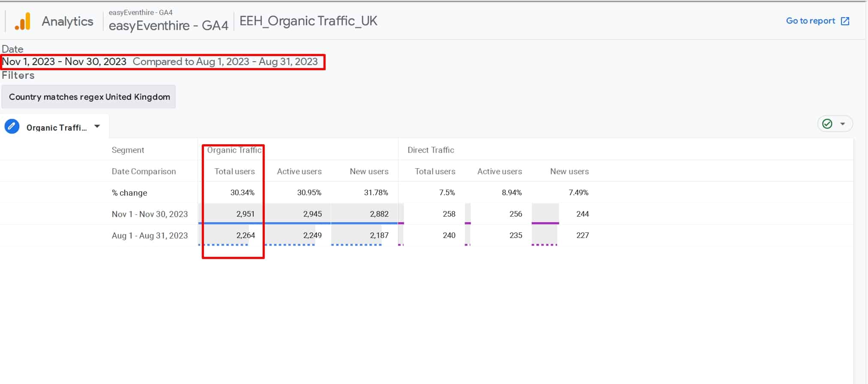Click the small easyEventhire - GA4 account label
The image size is (868, 384).
141,12
